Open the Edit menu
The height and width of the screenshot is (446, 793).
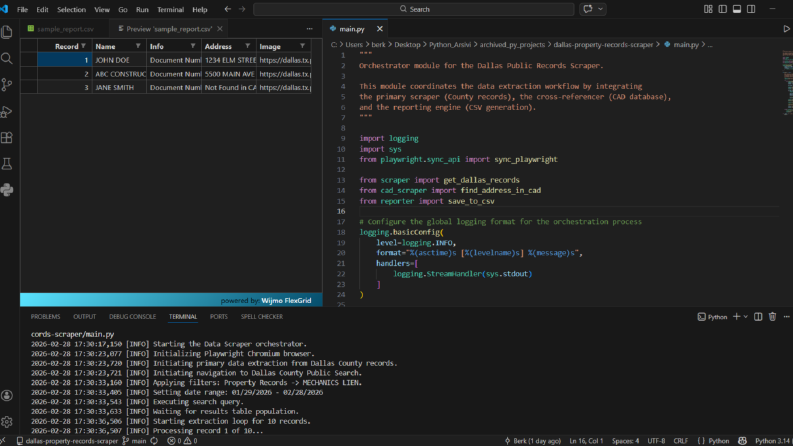click(42, 9)
